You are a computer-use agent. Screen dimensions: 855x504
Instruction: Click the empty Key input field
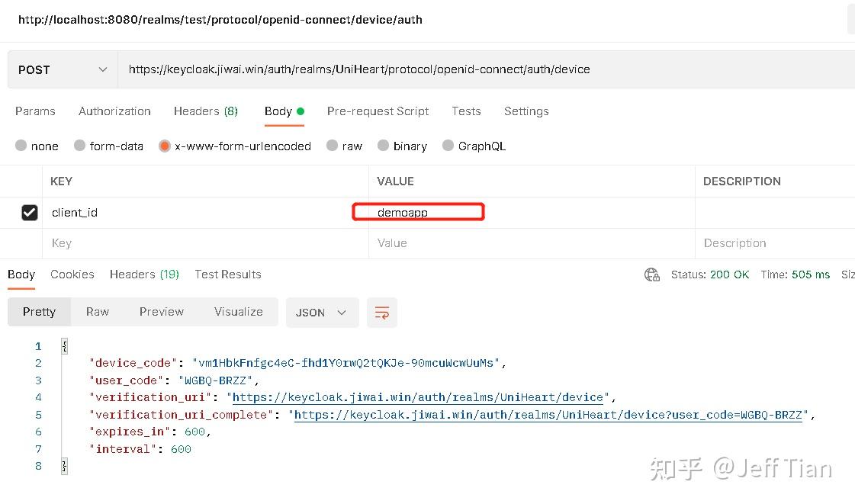[153, 242]
